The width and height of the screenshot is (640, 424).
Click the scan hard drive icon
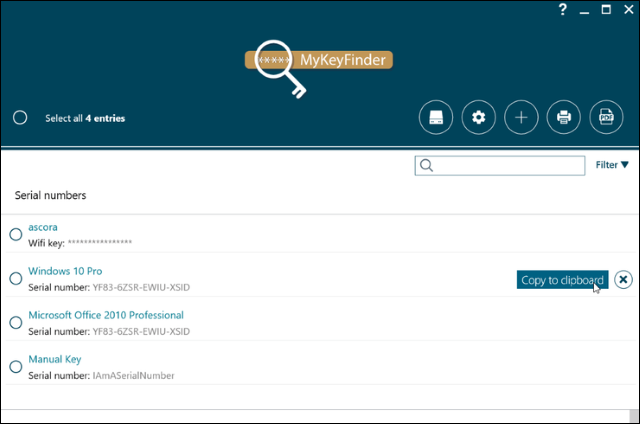tap(436, 118)
